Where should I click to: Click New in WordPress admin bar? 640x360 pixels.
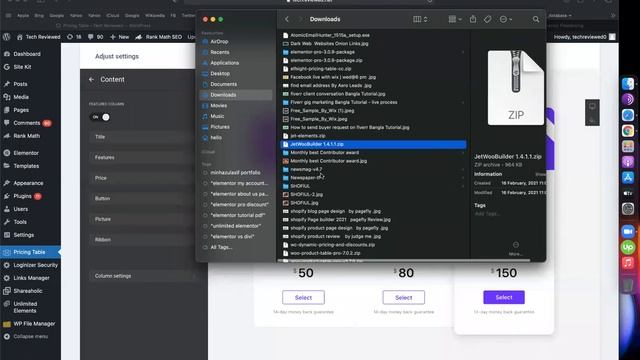[120, 37]
